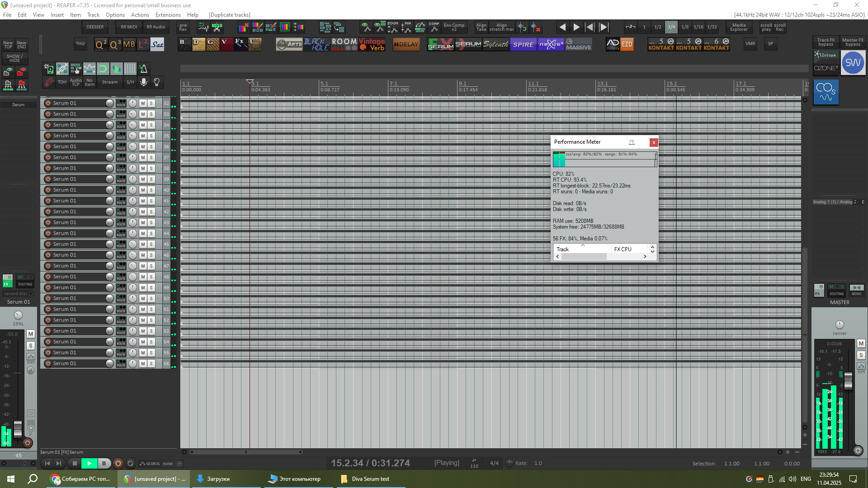Click the EZD drummer icon
868x488 pixels.
pos(627,44)
